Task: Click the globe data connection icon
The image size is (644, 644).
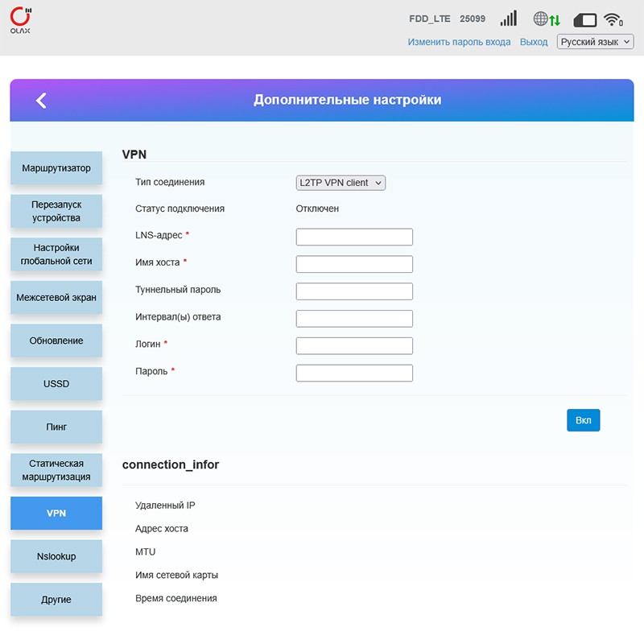Action: pos(546,19)
